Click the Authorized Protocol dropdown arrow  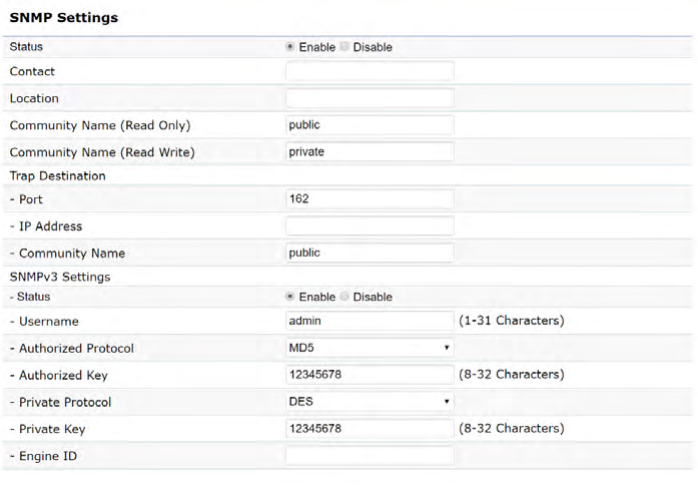point(445,348)
